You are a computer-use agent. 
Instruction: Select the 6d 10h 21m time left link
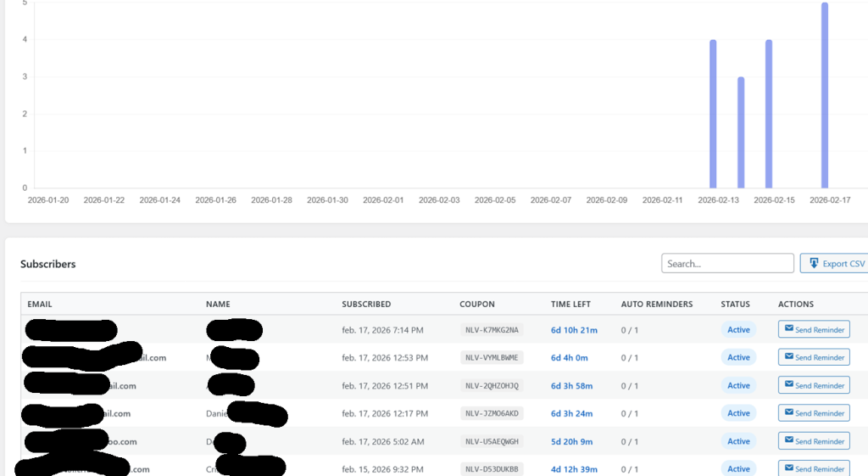[x=574, y=330]
